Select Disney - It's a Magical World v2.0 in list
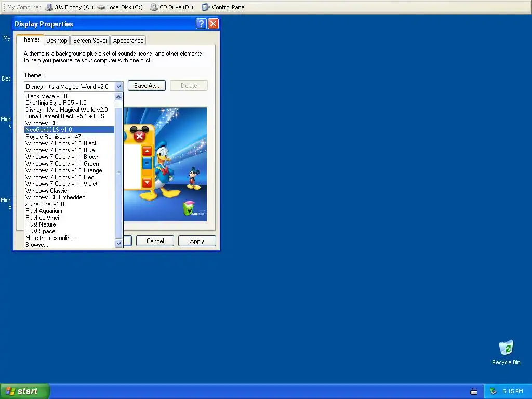Image resolution: width=532 pixels, height=399 pixels. [x=70, y=110]
